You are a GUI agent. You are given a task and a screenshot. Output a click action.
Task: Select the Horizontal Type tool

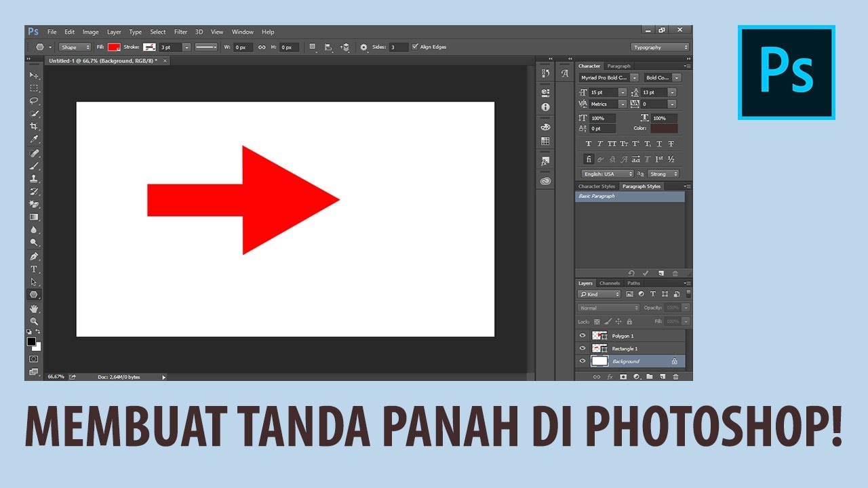[34, 269]
